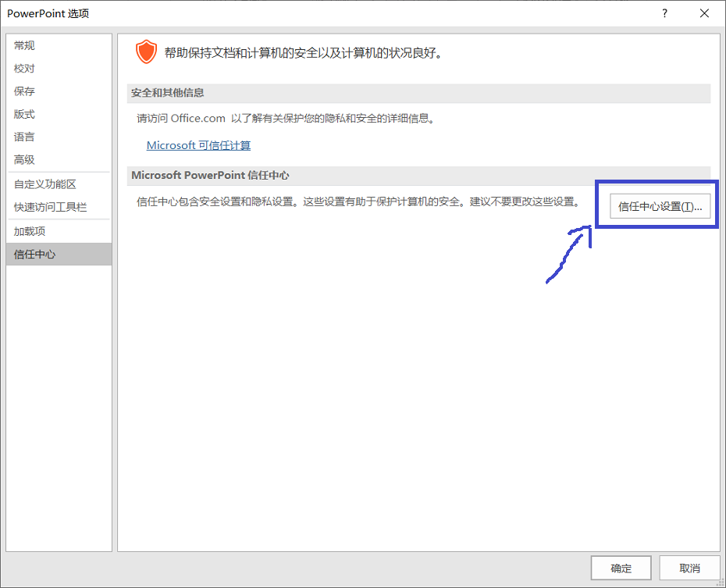Select 常规 in the options sidebar

tap(59, 45)
